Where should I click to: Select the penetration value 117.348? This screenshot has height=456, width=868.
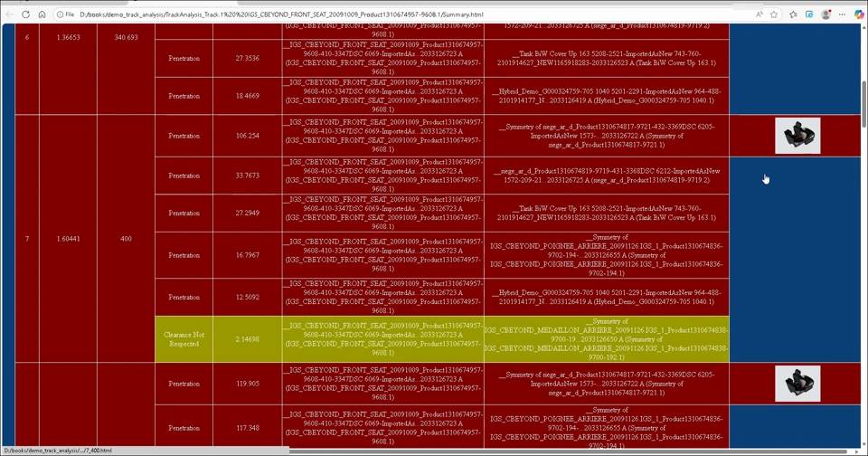tap(247, 428)
